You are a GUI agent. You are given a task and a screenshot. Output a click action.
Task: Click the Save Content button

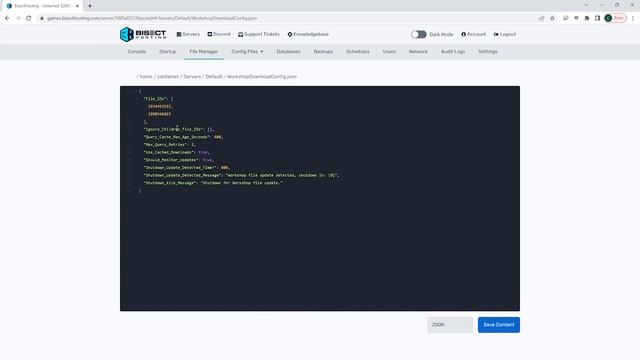click(499, 325)
